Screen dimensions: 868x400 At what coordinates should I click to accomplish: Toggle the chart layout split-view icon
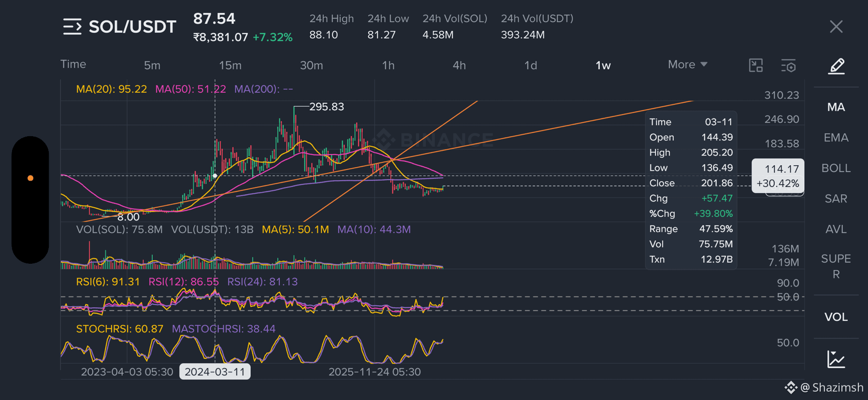[x=756, y=65]
